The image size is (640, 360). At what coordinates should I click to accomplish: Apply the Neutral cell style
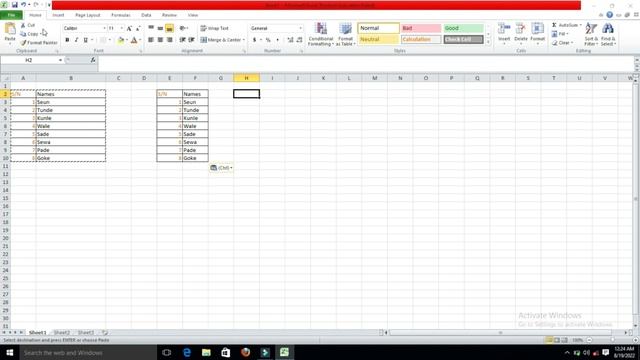point(378,40)
